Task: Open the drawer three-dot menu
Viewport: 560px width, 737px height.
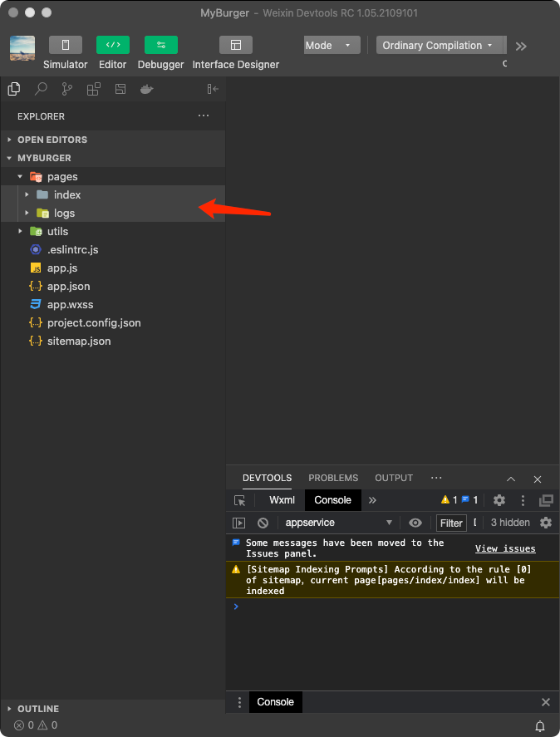Action: click(240, 702)
